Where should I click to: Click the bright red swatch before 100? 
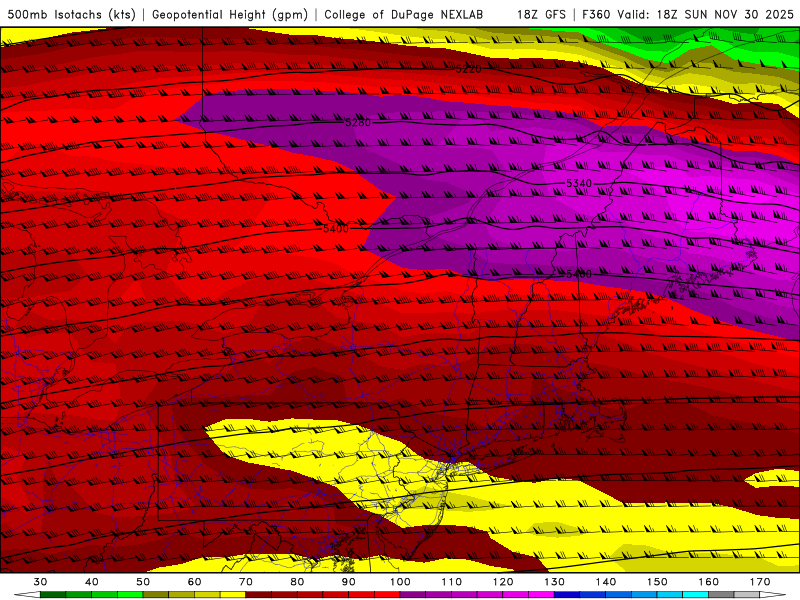coord(387,595)
